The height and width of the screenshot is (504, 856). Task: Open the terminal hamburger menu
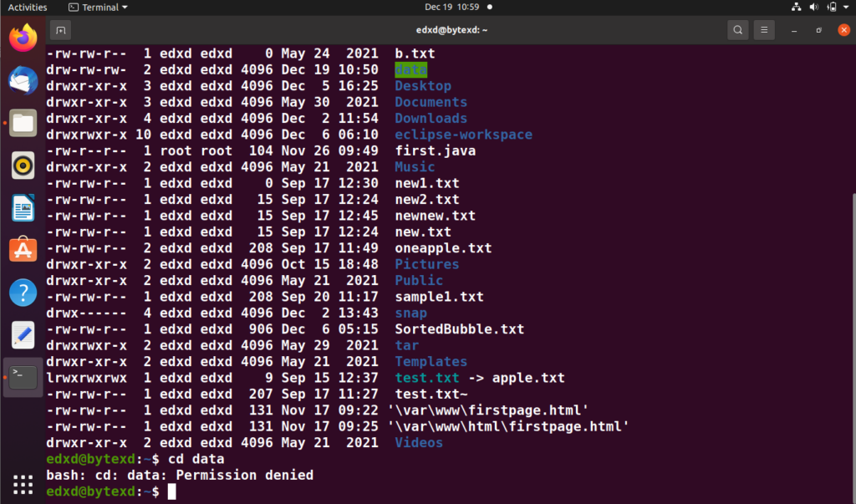point(764,30)
